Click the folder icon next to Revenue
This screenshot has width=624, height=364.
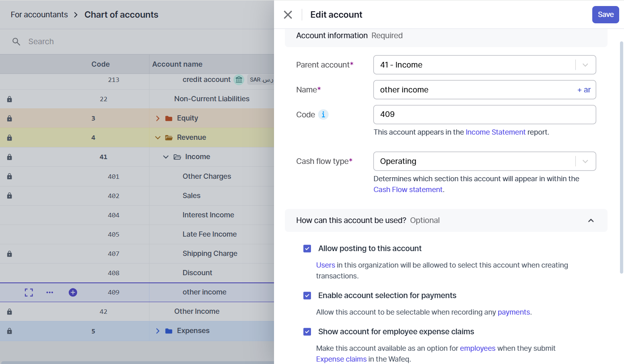[x=168, y=137]
